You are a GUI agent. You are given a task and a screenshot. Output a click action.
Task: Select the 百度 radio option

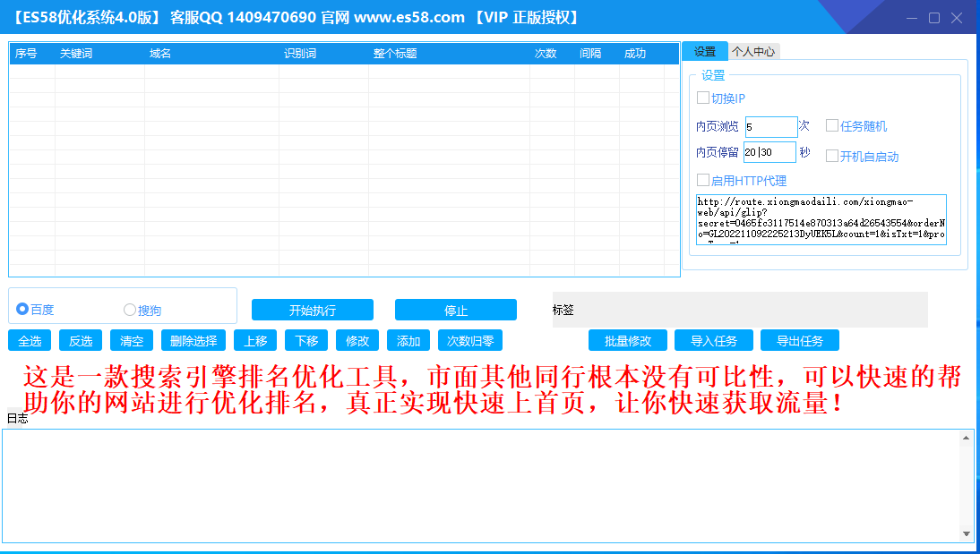click(x=23, y=310)
